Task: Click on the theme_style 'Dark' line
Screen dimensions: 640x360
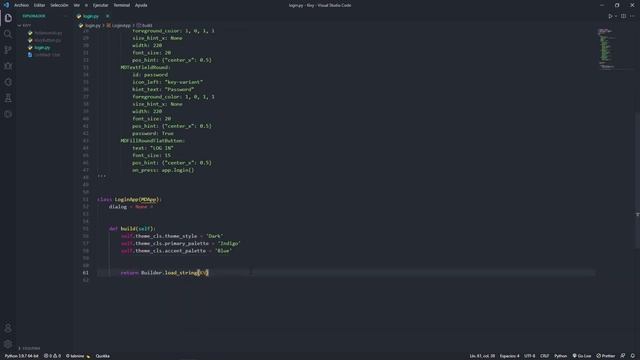Action: (172, 236)
